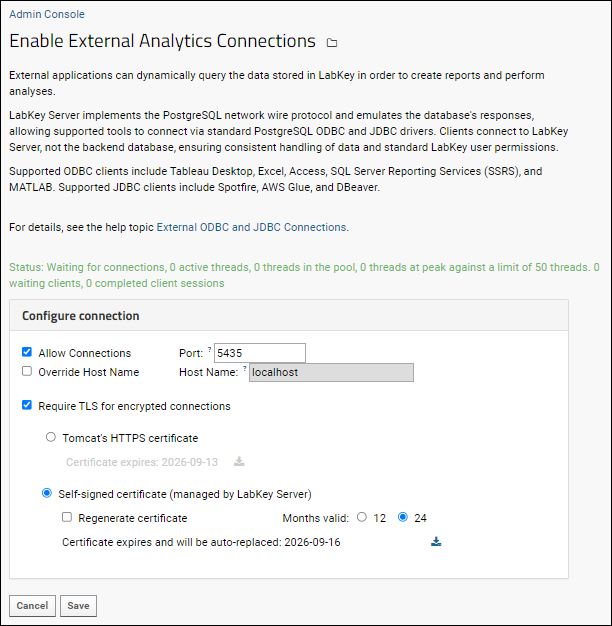Click the Tomcat certificate download icon
Screen dimensions: 612x626
[x=239, y=462]
